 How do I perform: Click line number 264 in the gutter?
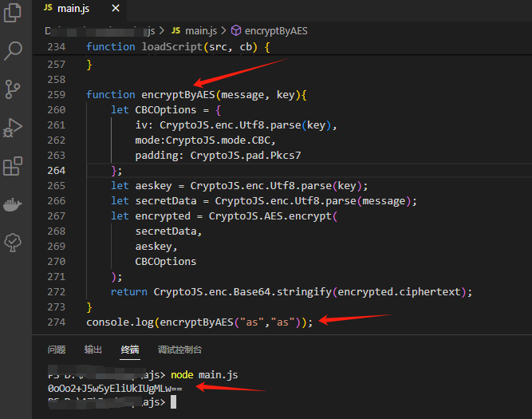click(57, 171)
